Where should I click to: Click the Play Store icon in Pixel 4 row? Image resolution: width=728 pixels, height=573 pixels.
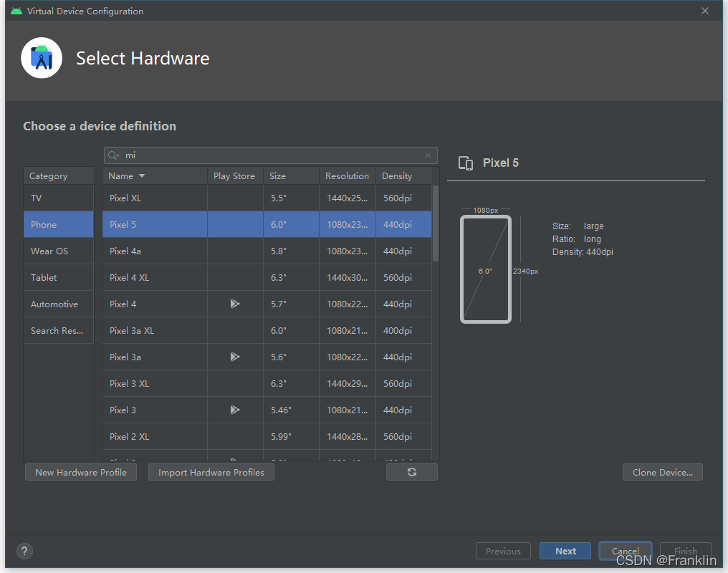tap(235, 304)
